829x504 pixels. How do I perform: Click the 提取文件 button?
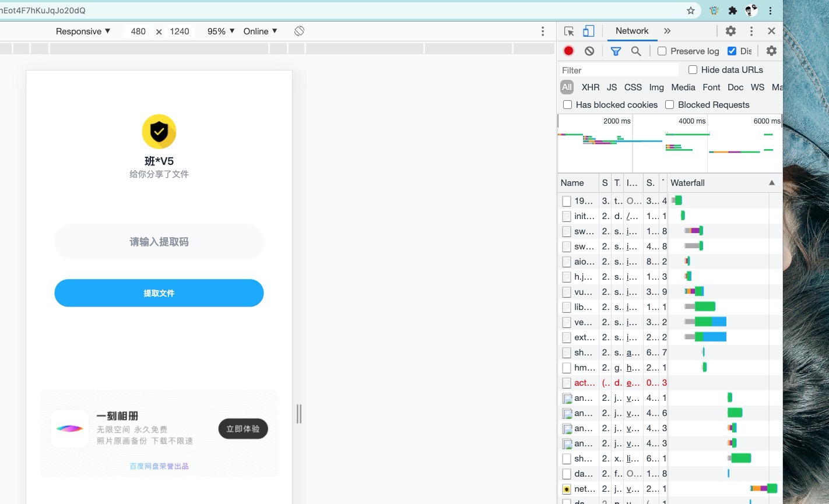[x=159, y=293]
